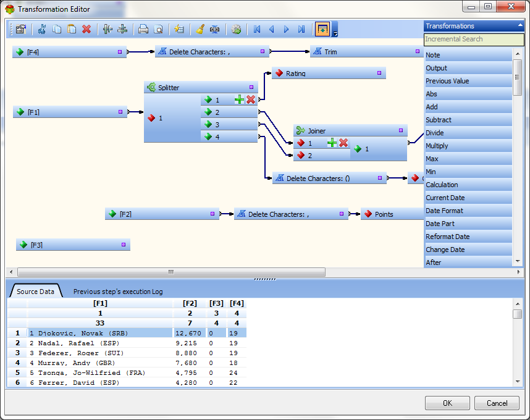Click the Print Preview magnifier icon
The height and width of the screenshot is (420, 530).
pyautogui.click(x=158, y=30)
